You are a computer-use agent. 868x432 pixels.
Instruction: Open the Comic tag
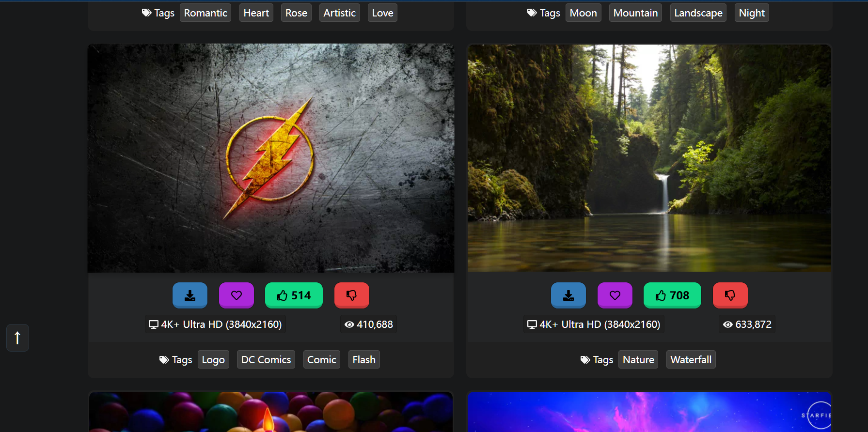point(322,359)
